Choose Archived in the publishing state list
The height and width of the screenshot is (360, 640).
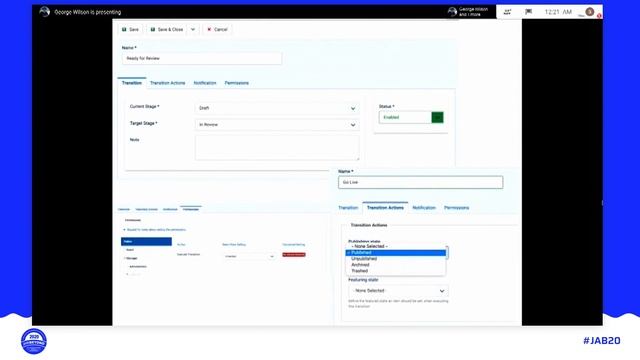tap(396, 265)
